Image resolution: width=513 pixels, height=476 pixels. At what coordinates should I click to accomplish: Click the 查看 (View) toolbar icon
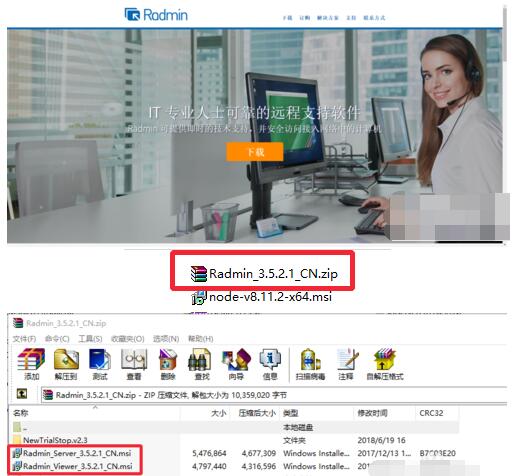(134, 364)
